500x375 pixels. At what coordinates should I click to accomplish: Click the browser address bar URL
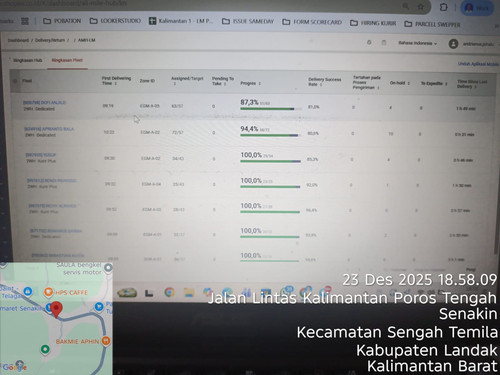[63, 3]
